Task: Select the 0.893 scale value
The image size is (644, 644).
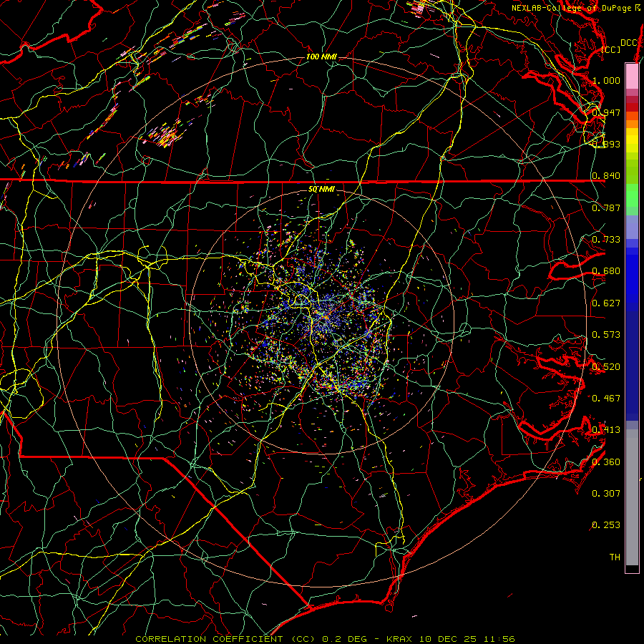Action: point(606,144)
